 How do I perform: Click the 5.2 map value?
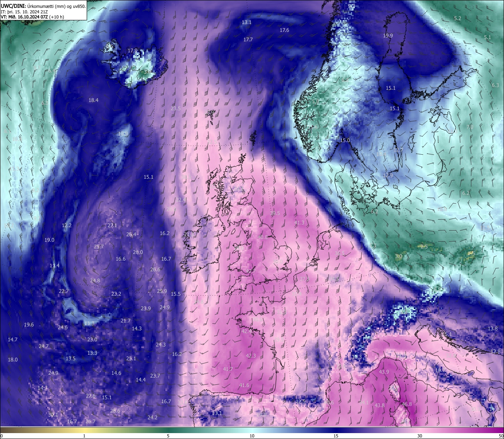(458, 18)
